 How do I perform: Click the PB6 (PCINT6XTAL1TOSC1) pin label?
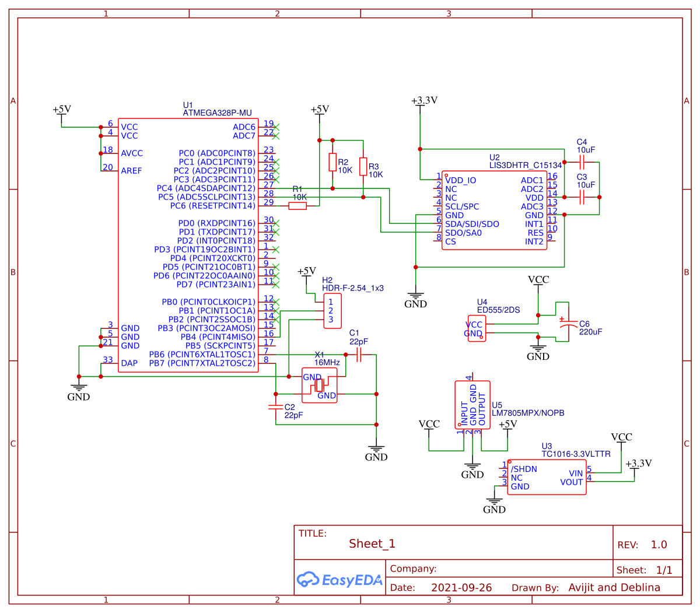[x=202, y=355]
